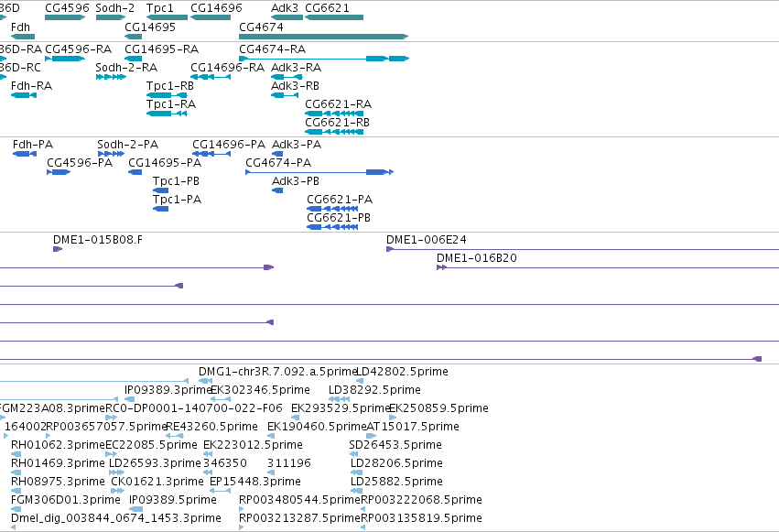
Task: Open the EK250859.5prime EST label
Action: [438, 408]
